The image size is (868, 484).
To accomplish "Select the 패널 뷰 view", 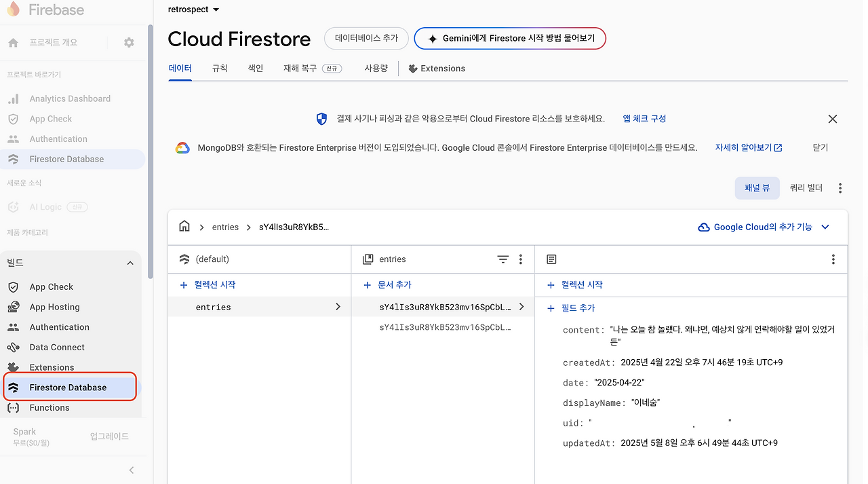I will click(757, 188).
